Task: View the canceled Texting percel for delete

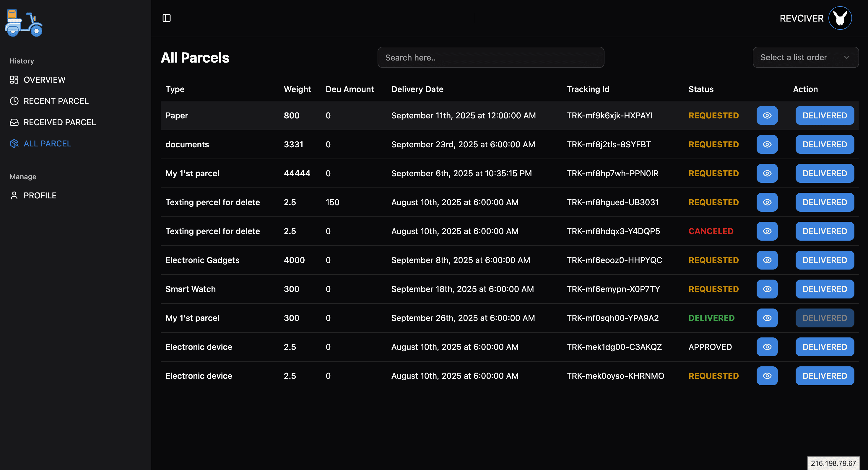Action: pyautogui.click(x=767, y=231)
